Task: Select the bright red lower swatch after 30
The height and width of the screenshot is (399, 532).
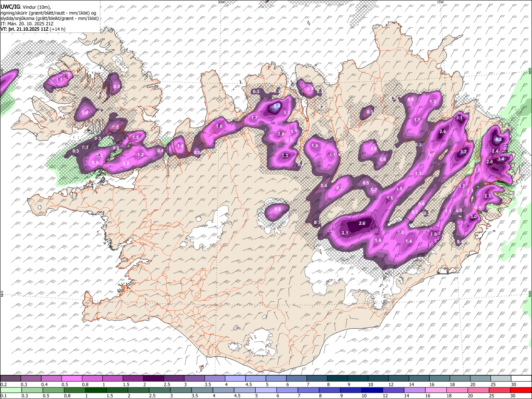Action: [521, 390]
